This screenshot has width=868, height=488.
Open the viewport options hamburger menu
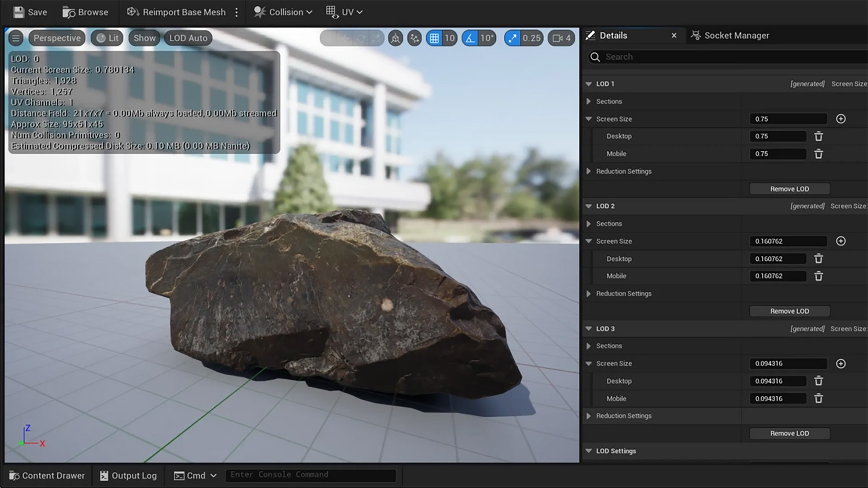16,38
